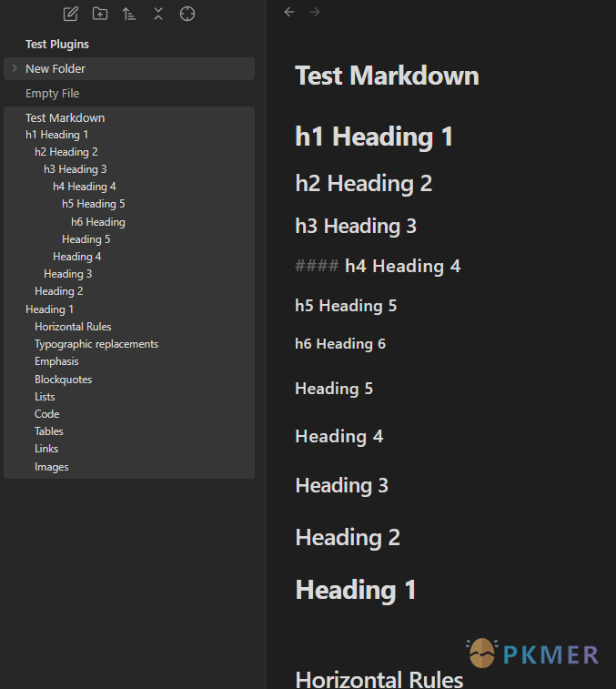Image resolution: width=616 pixels, height=689 pixels.
Task: Place cursor in editor h6 Heading 6
Action: coord(340,343)
